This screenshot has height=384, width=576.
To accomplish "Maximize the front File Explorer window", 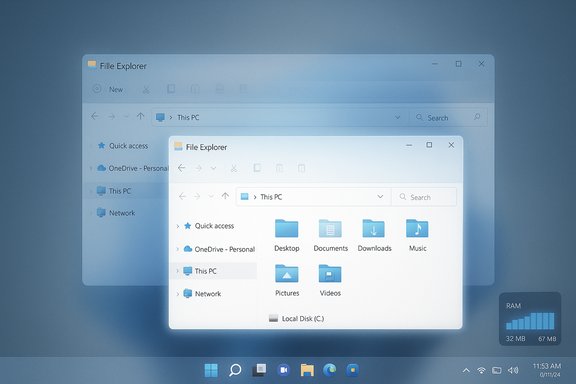I will [x=429, y=145].
